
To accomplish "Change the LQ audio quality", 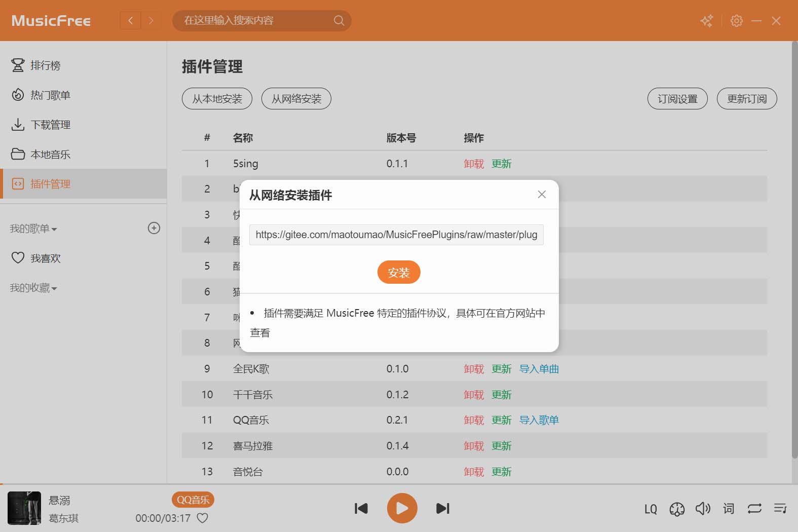I will coord(651,509).
